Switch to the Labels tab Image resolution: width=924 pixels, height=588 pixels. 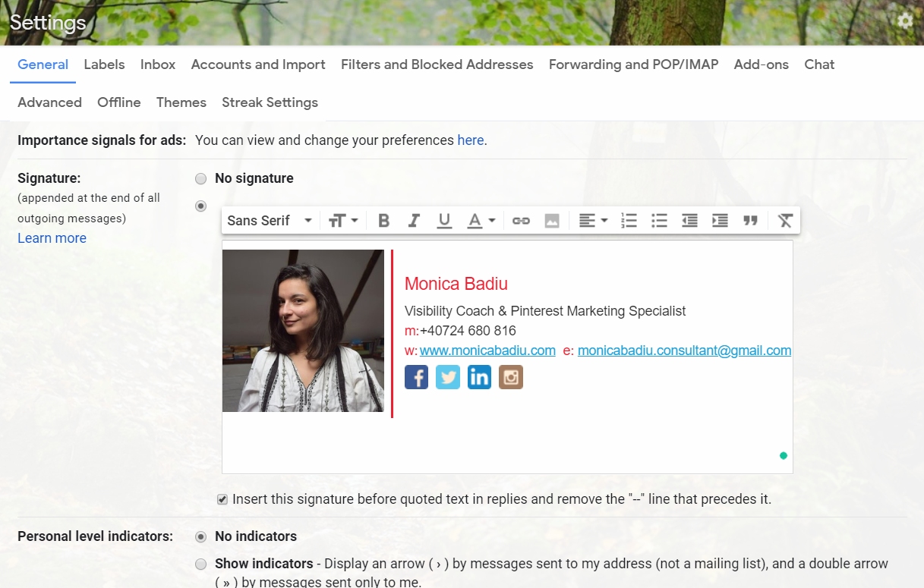click(104, 64)
